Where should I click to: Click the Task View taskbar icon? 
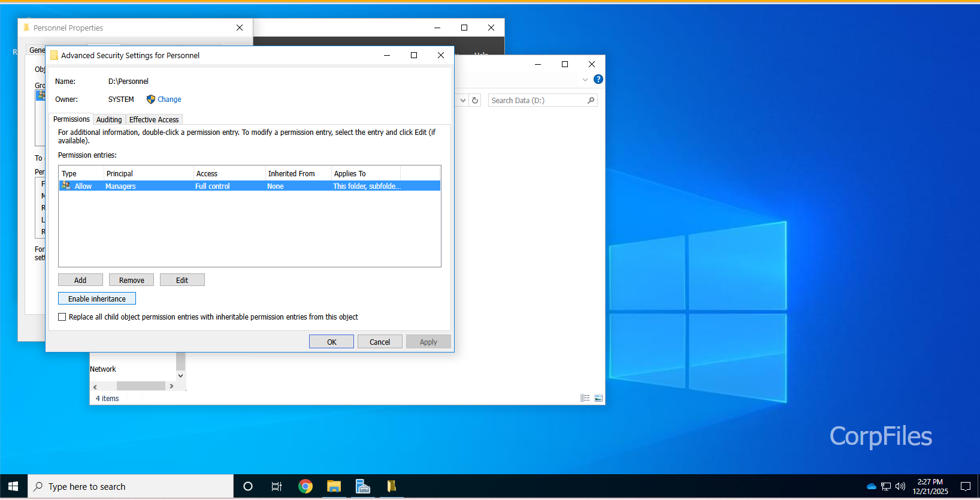(276, 487)
